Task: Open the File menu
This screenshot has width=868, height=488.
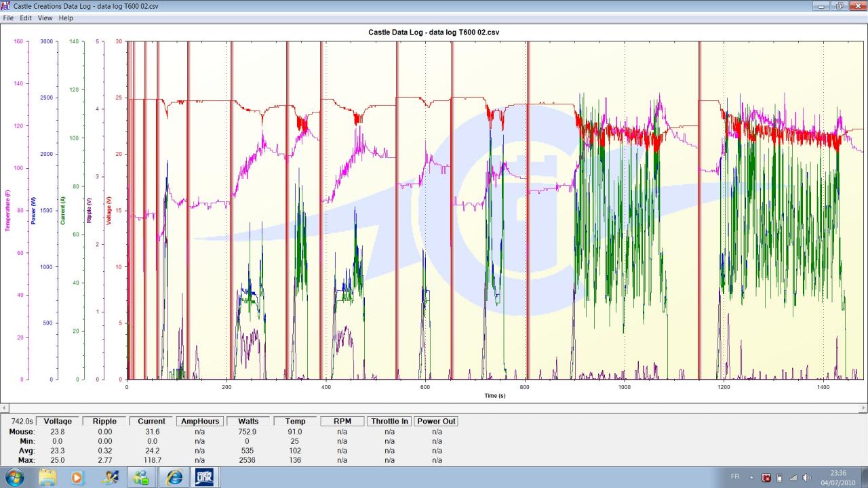Action: pyautogui.click(x=9, y=18)
